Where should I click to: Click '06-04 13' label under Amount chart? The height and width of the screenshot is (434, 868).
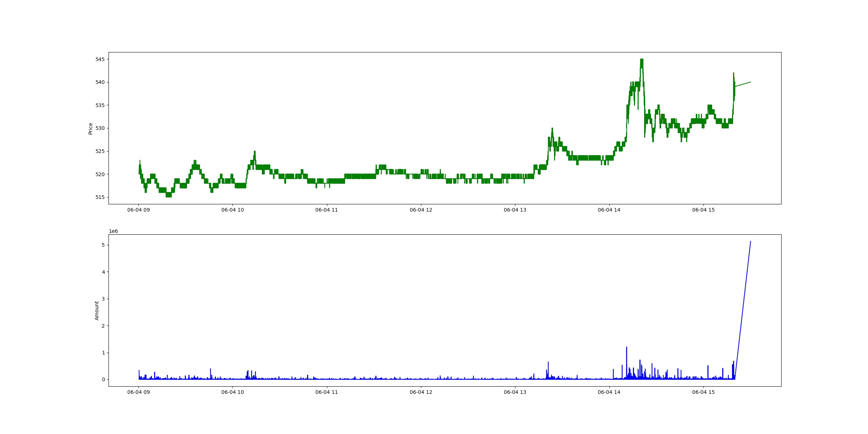(515, 392)
